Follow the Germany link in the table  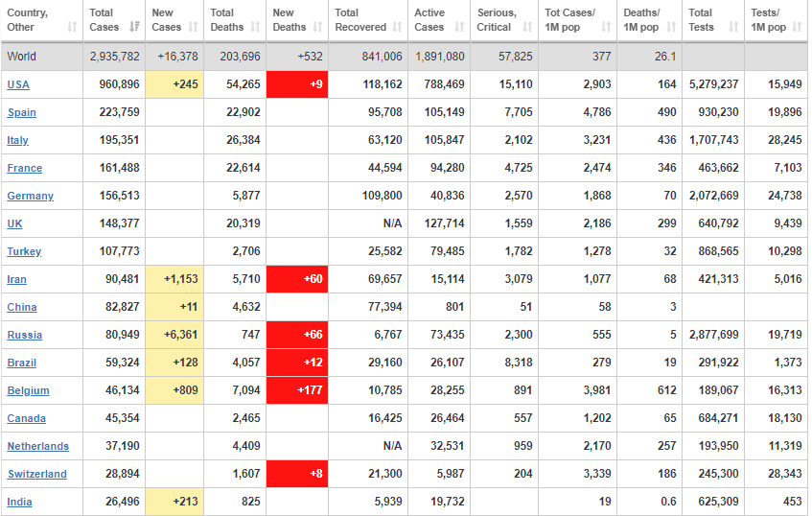(x=30, y=196)
